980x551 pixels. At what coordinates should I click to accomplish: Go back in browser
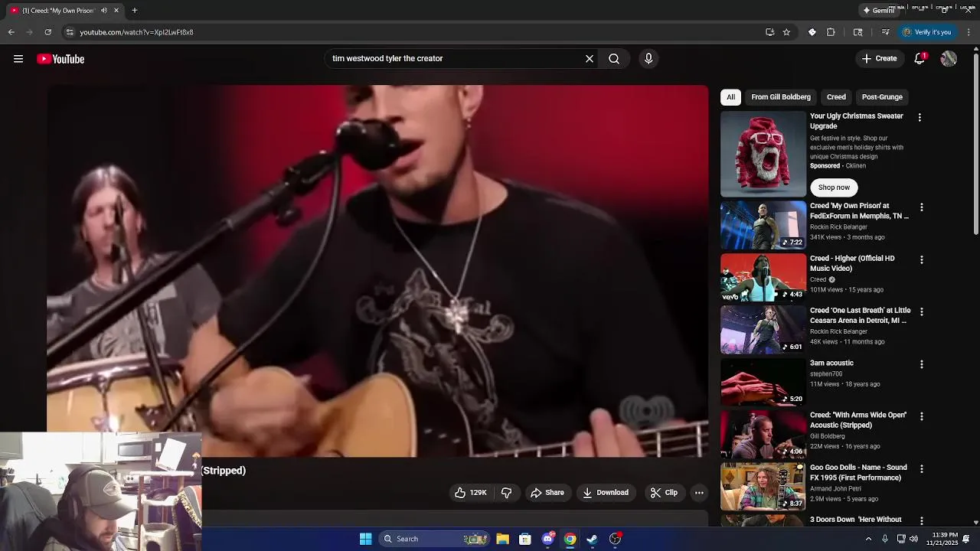pos(11,32)
